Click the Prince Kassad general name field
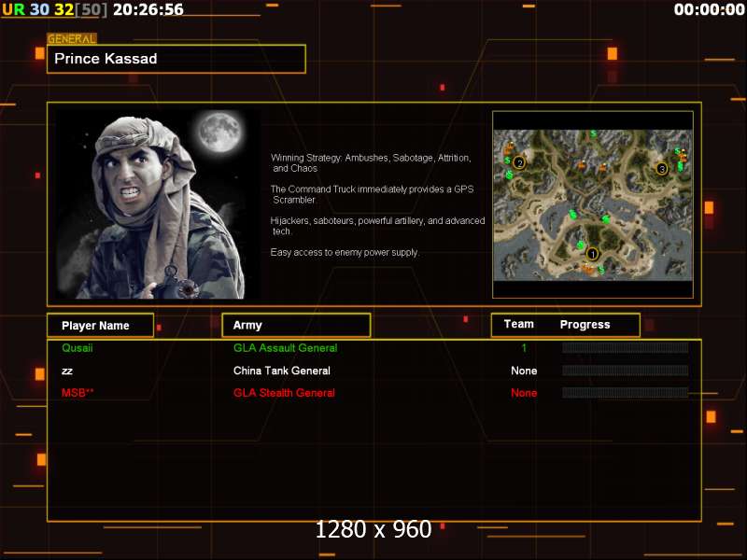The width and height of the screenshot is (747, 560). tap(176, 59)
